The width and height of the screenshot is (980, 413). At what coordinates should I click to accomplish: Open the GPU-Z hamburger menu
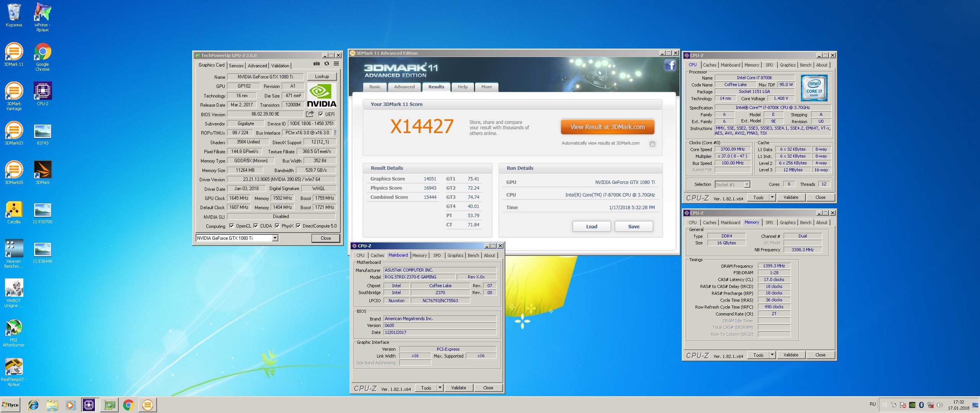click(336, 64)
